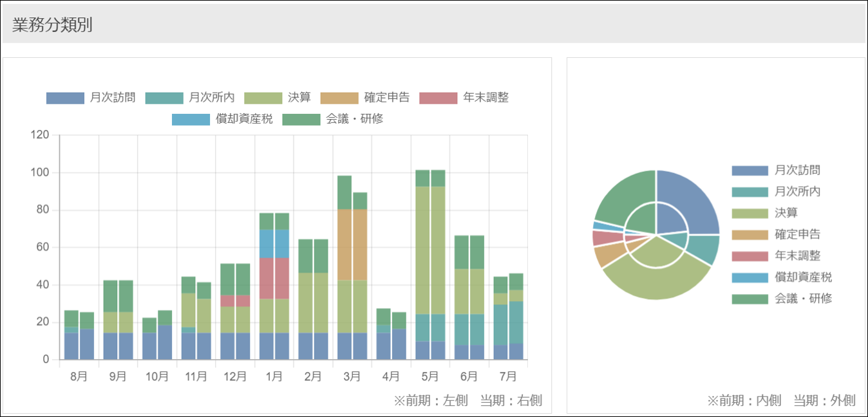
Task: Click 償却資産税 blue swatch in pie legend
Action: point(750,277)
